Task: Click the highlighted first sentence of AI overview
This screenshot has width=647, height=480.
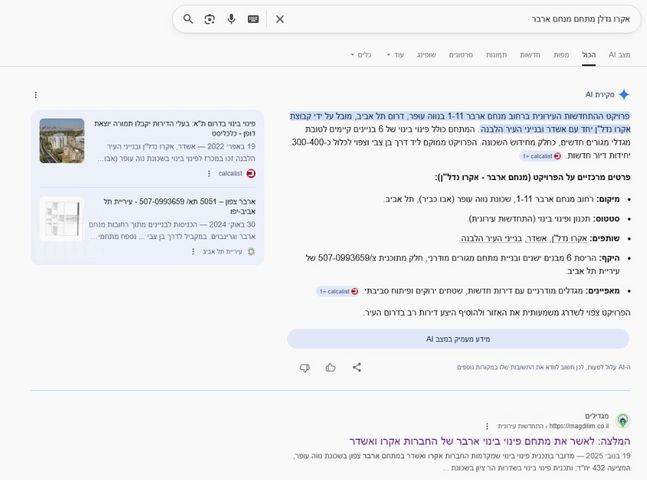Action: (460, 123)
